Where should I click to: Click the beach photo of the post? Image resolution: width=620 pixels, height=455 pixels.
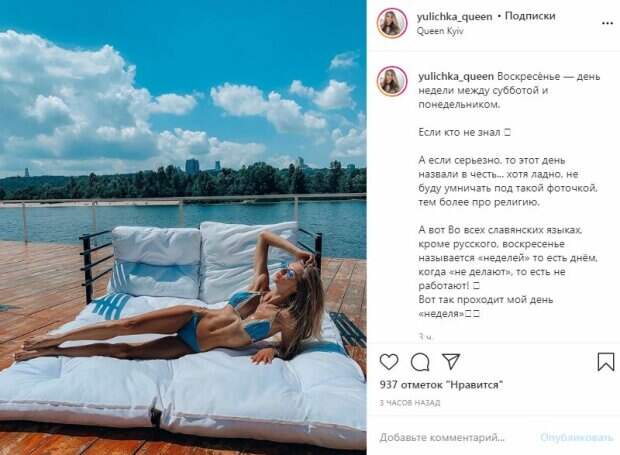coord(183,227)
